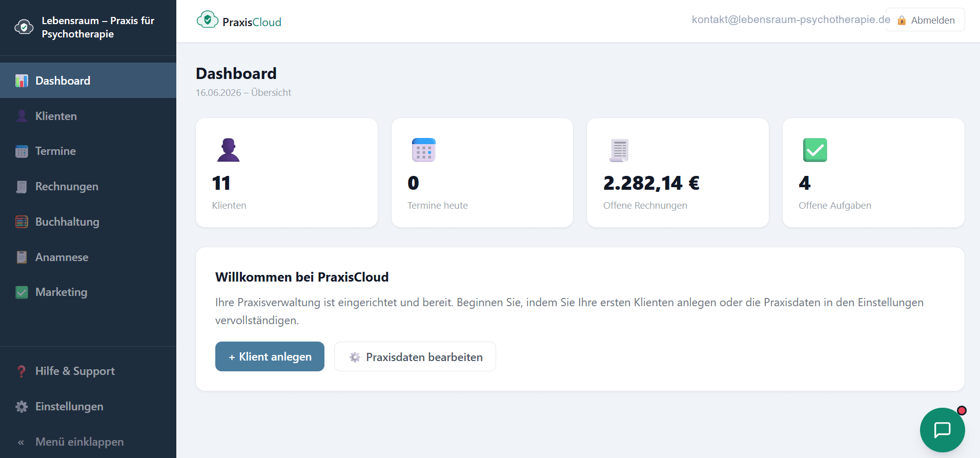The height and width of the screenshot is (458, 980).
Task: Click the Dashboard page heading
Action: point(236,73)
